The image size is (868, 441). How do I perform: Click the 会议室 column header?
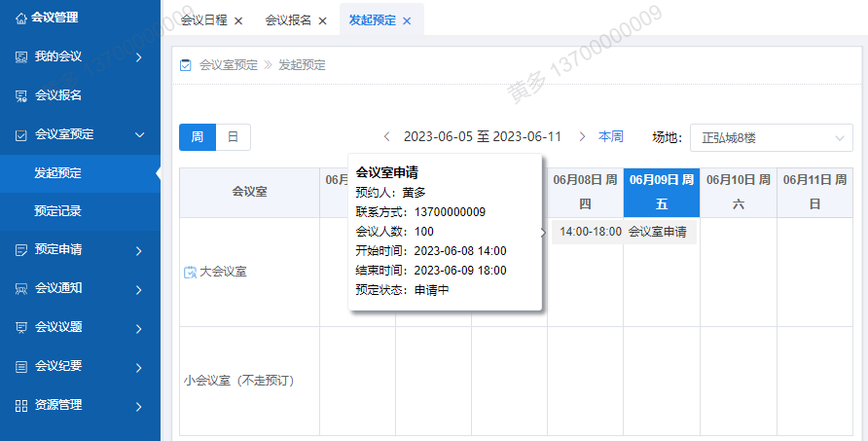click(x=250, y=192)
